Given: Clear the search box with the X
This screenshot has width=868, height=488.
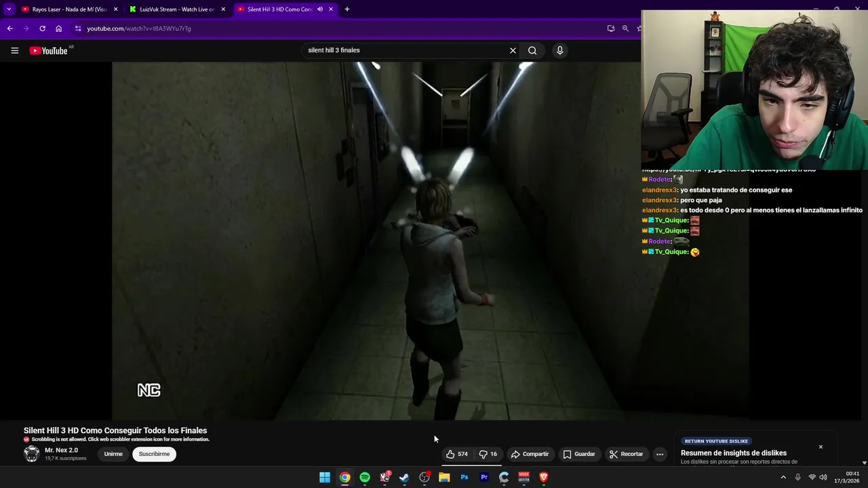Looking at the screenshot, I should [513, 50].
